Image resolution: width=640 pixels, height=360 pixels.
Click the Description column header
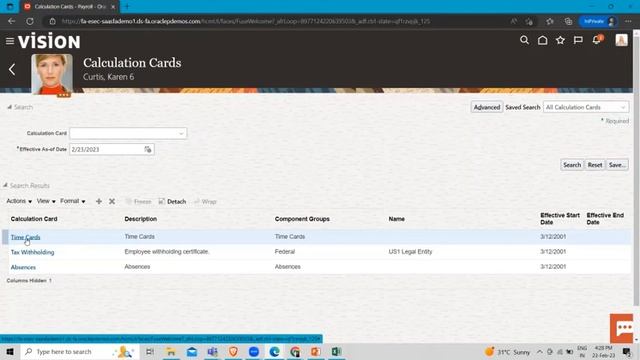140,219
